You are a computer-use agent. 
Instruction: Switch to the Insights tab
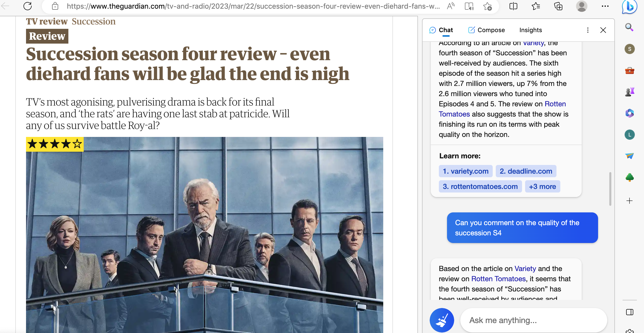coord(530,30)
